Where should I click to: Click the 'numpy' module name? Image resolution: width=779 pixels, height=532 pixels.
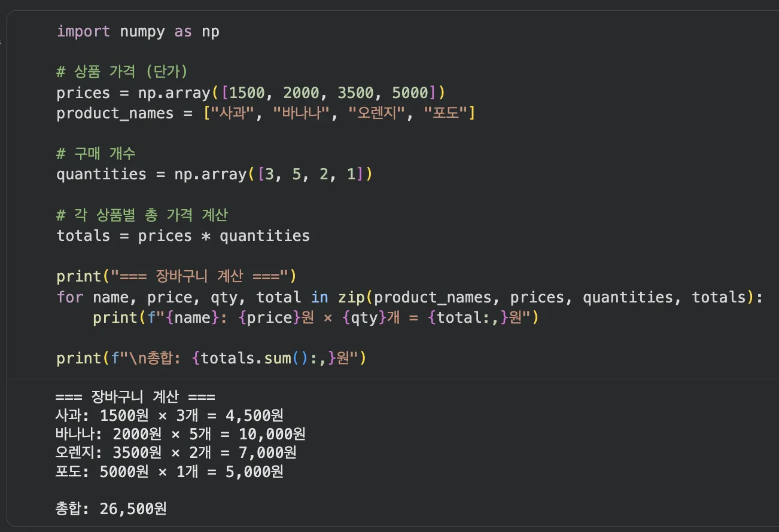142,31
